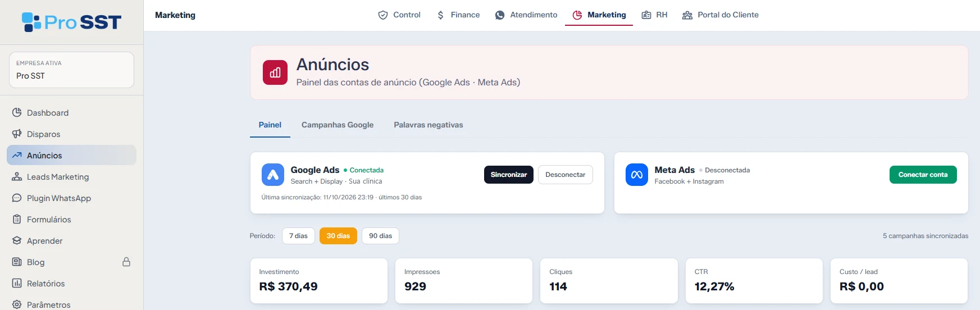Click the Relatórios chart icon
Image resolution: width=980 pixels, height=310 pixels.
pos(17,283)
